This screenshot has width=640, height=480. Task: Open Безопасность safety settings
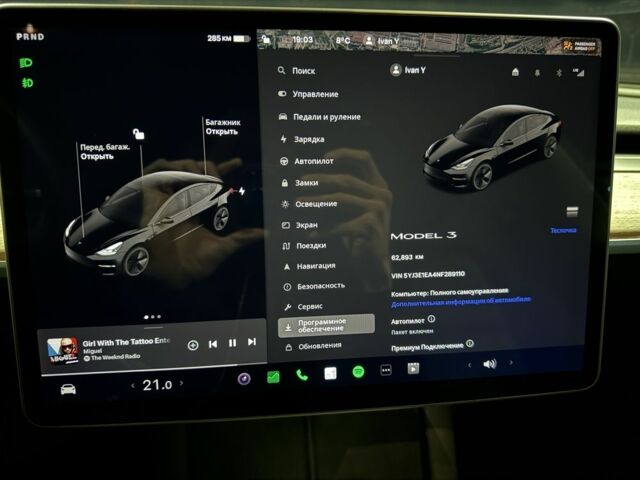pyautogui.click(x=314, y=286)
